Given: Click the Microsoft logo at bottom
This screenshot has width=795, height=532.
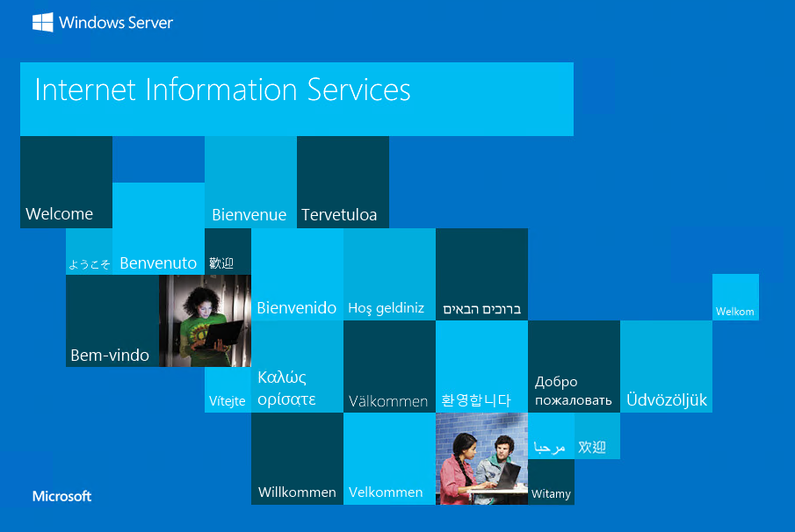Looking at the screenshot, I should 61,496.
